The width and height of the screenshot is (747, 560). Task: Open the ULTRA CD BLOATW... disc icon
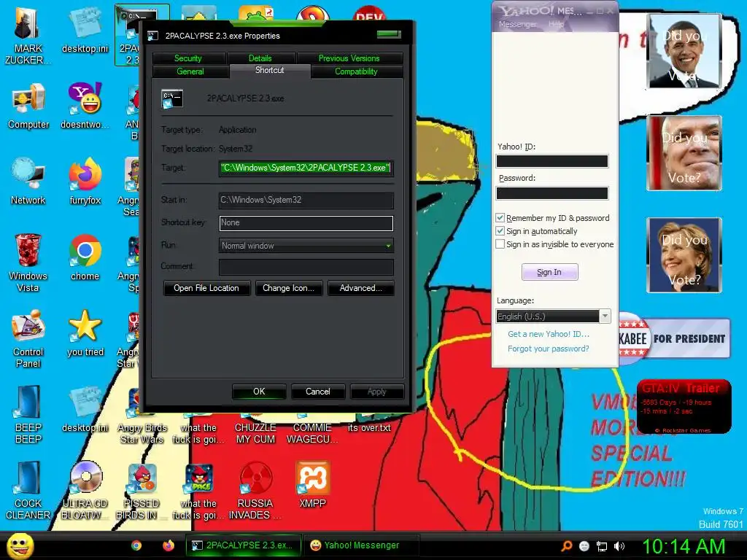pos(85,491)
